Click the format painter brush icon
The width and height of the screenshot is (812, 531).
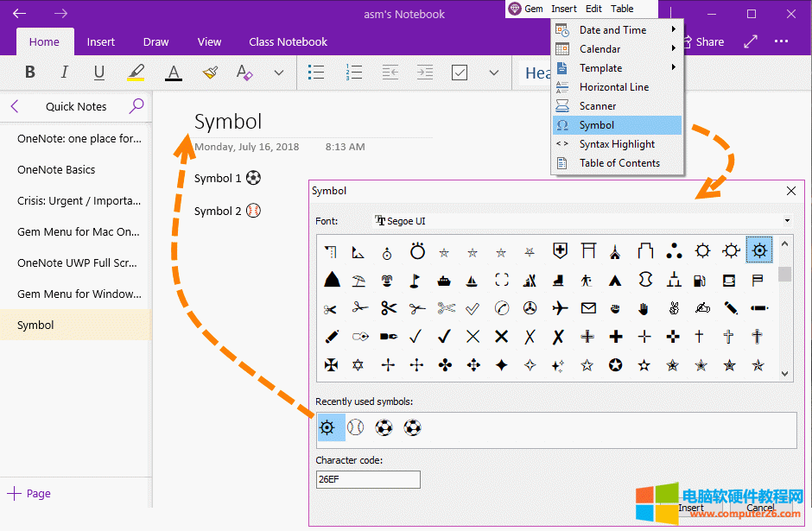[x=210, y=73]
